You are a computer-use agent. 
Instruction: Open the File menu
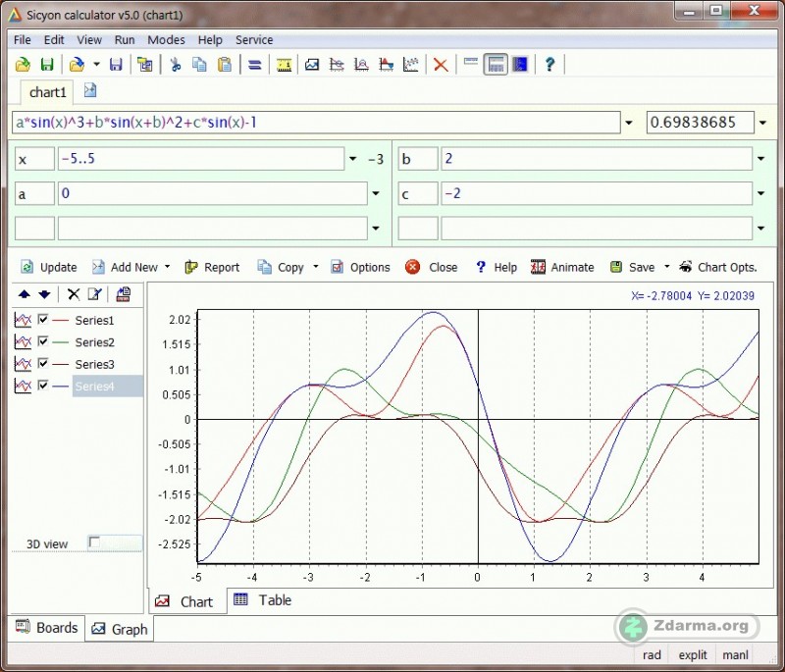pos(22,40)
